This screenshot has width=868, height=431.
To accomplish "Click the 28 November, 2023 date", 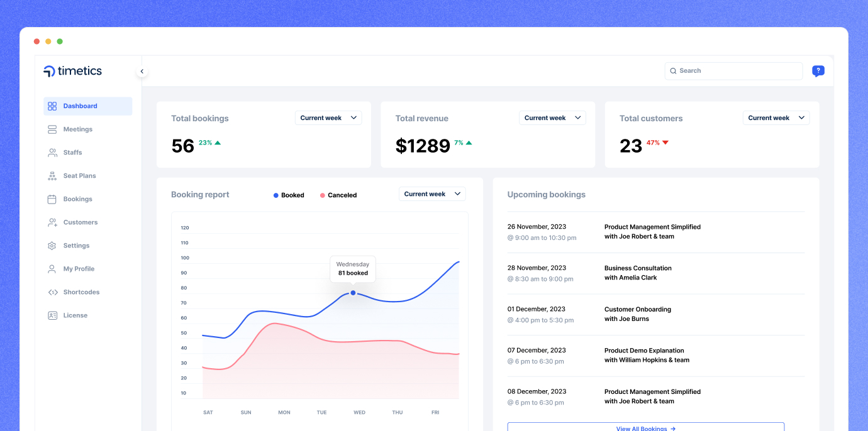I will (537, 268).
